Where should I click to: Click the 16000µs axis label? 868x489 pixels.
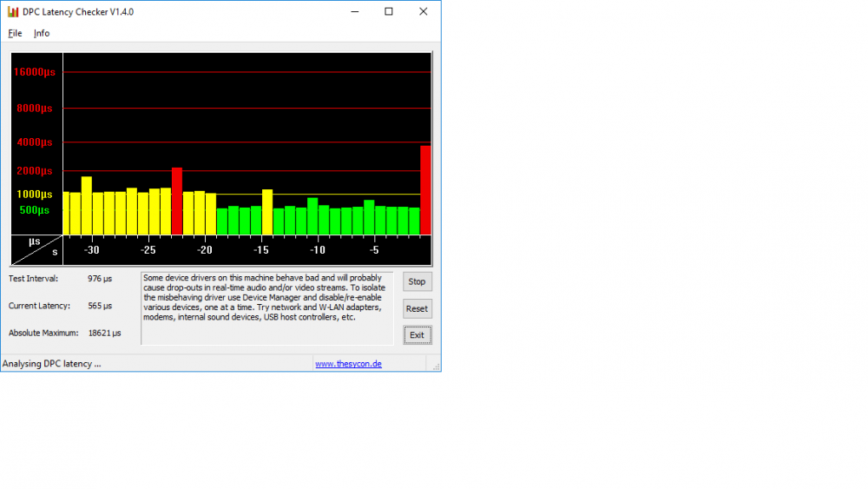click(35, 72)
